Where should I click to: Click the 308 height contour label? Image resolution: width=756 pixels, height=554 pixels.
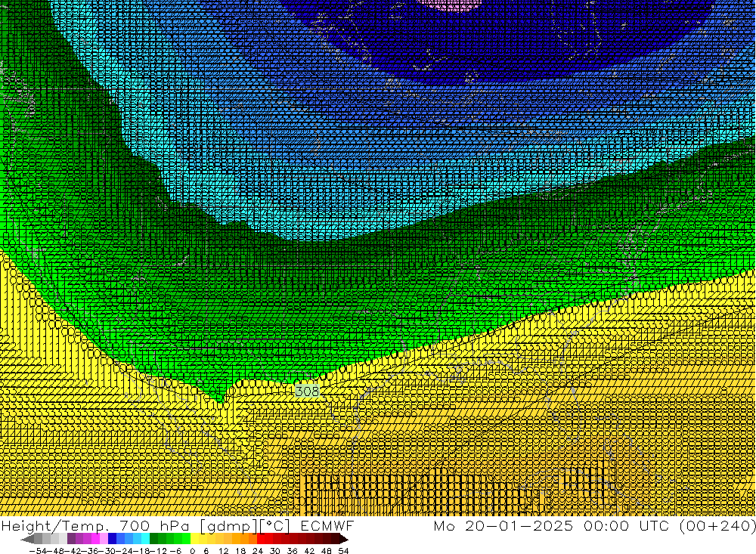[x=307, y=391]
